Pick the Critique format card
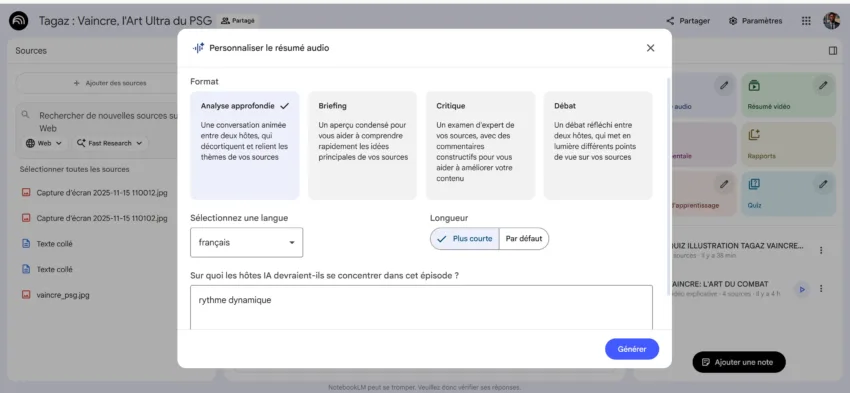 480,145
